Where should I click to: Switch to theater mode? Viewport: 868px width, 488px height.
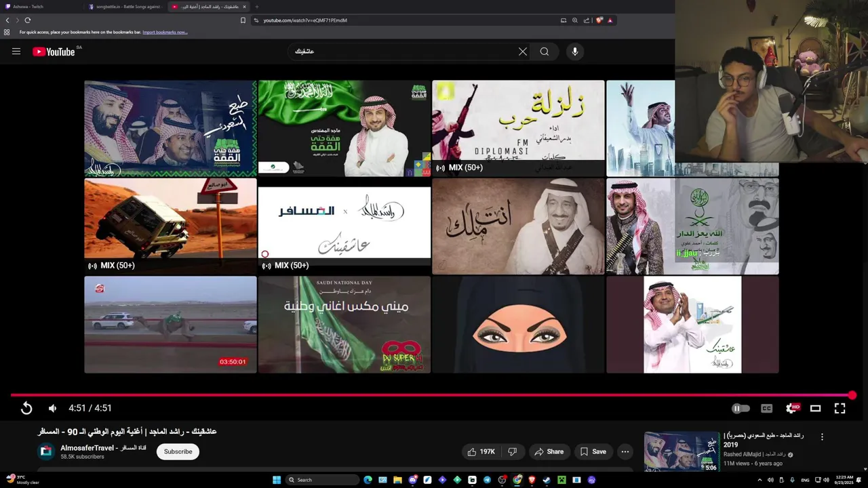[x=816, y=408]
